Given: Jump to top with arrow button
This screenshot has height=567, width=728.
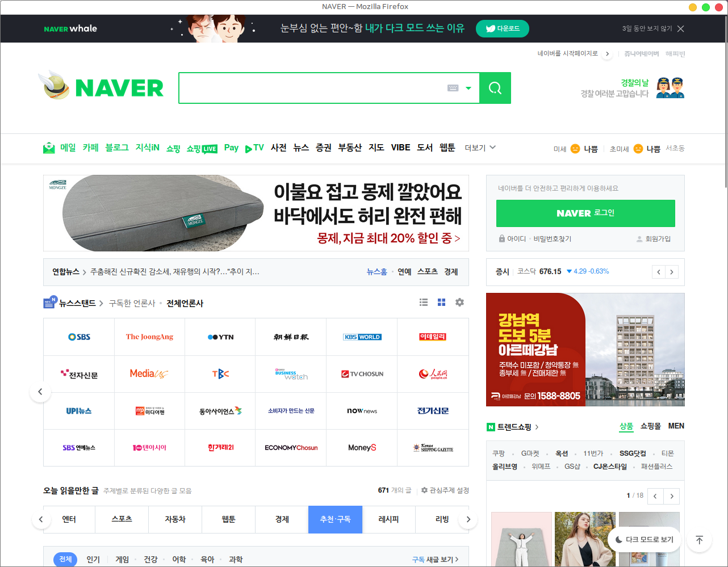Looking at the screenshot, I should point(700,540).
